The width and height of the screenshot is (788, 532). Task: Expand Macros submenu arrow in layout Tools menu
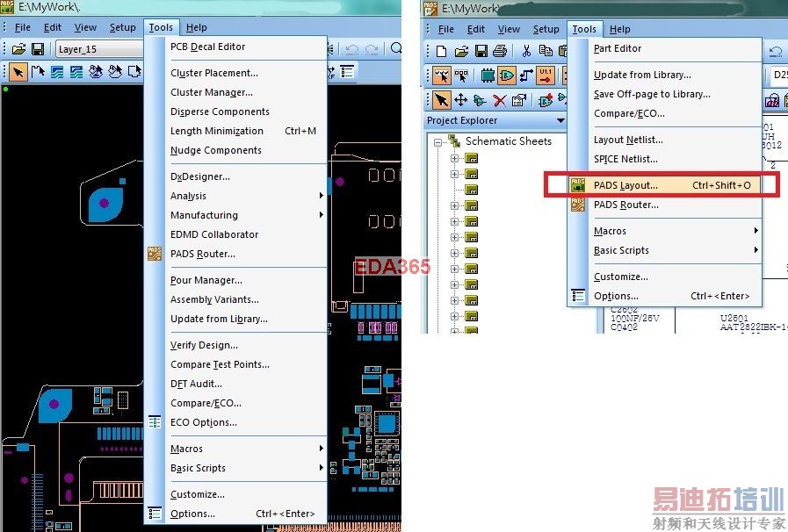coord(322,448)
